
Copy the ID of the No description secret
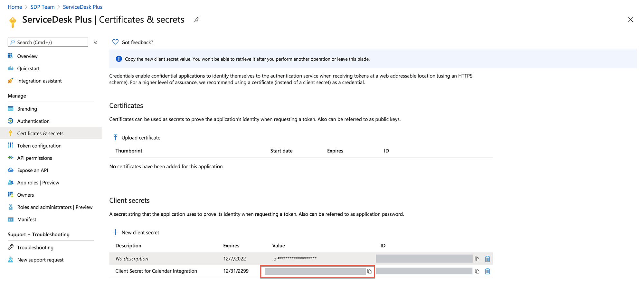(x=477, y=259)
